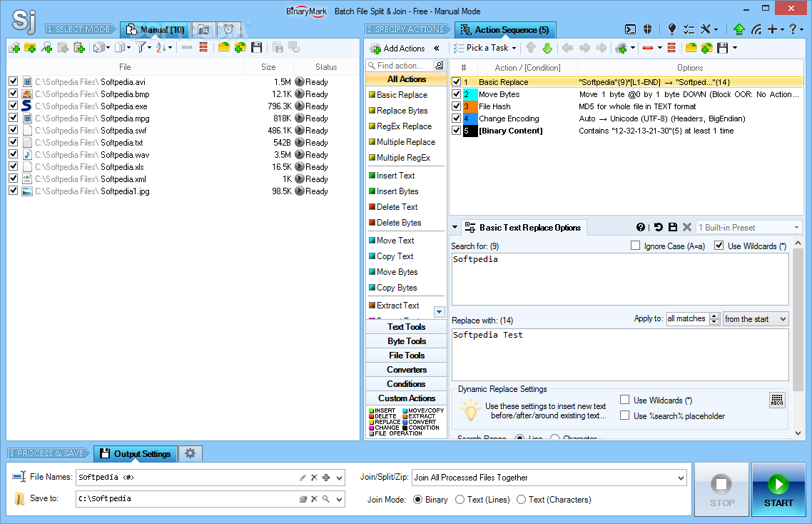Image resolution: width=812 pixels, height=524 pixels.
Task: Click the collapse Add Actions double chevron
Action: tap(437, 49)
